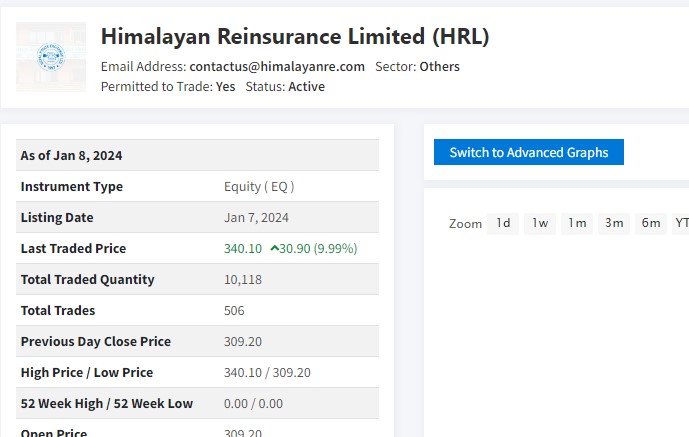689x437 pixels.
Task: Click the Total Trades value 506
Action: coord(234,310)
